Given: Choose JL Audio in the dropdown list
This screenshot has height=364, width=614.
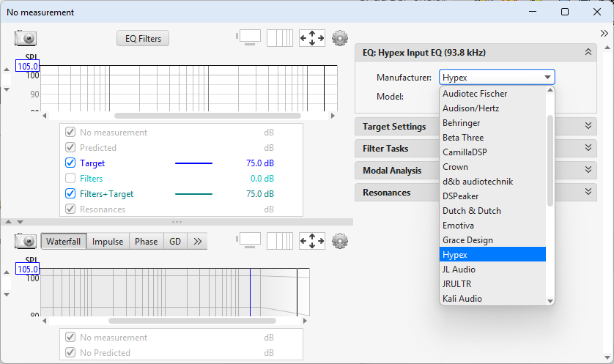Looking at the screenshot, I should tap(459, 270).
